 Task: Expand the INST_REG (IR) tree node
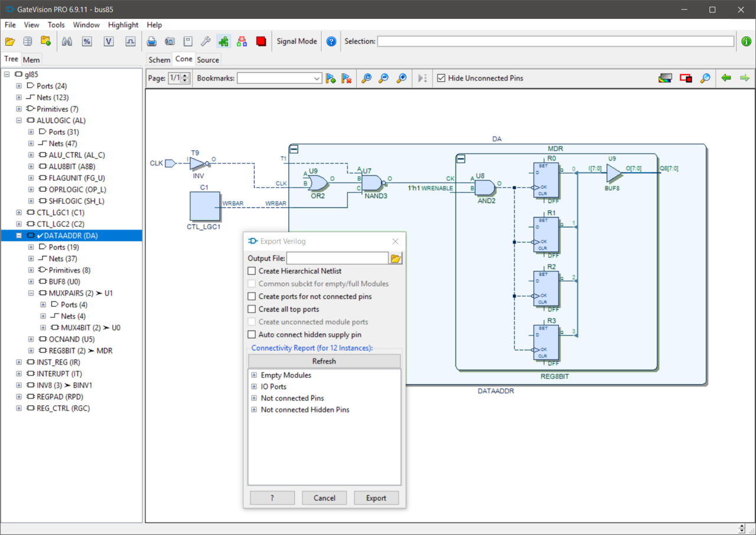click(19, 362)
